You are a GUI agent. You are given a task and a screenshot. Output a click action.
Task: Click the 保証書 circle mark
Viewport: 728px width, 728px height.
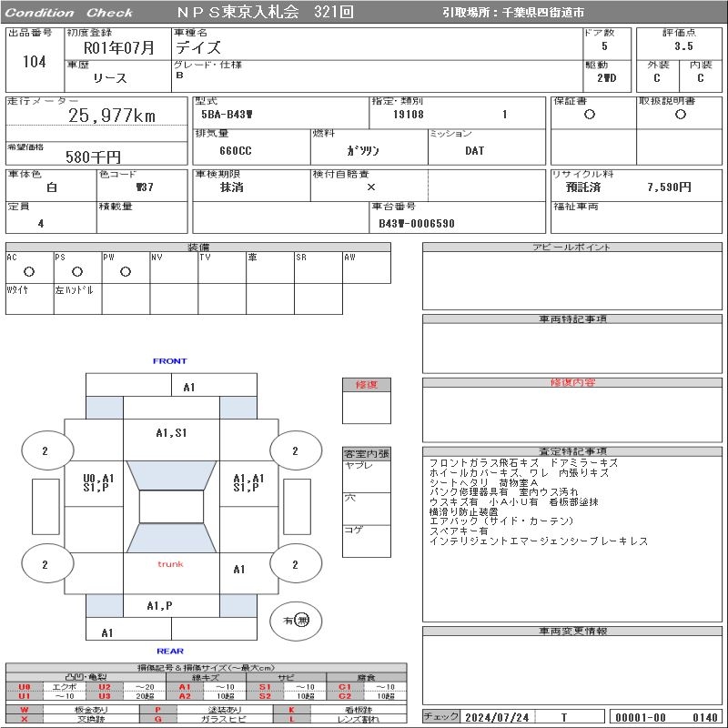pos(590,115)
